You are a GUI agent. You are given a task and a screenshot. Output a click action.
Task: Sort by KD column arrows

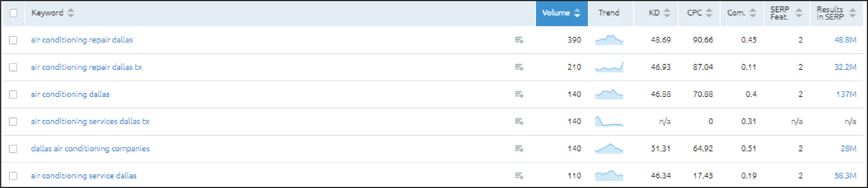(667, 13)
